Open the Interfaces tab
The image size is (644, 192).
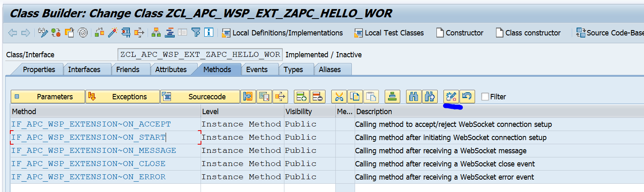tap(84, 70)
